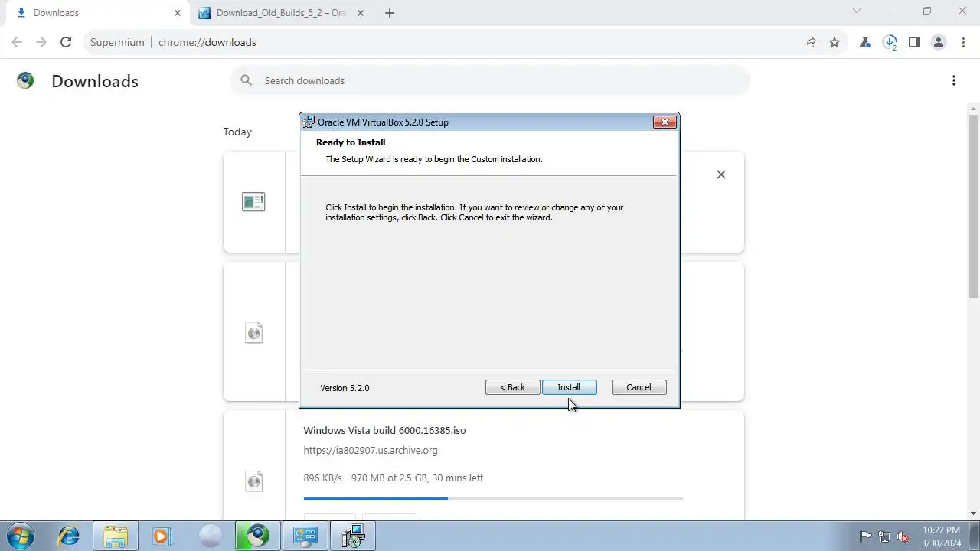The image size is (980, 551).
Task: Open the Windows Start menu
Action: pyautogui.click(x=20, y=536)
